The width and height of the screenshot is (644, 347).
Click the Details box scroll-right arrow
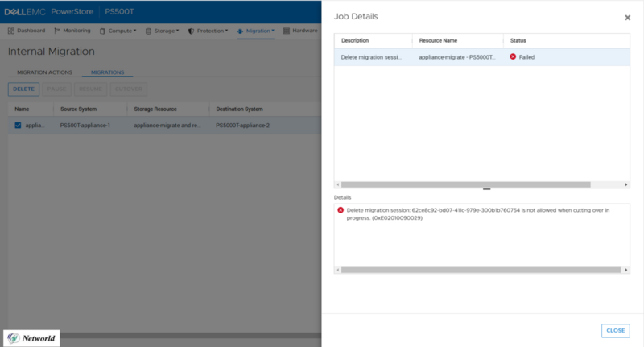[626, 270]
